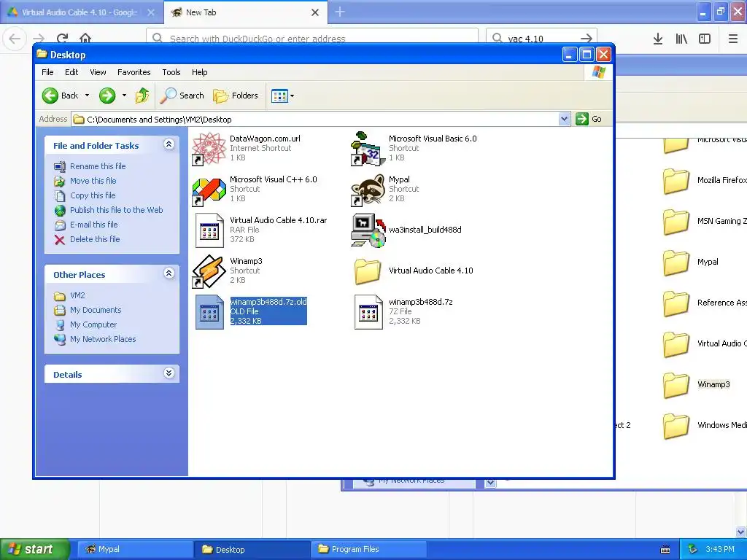This screenshot has width=747, height=560.
Task: Select Virtual Audio Cable 4.10 folder icon
Action: 368,271
